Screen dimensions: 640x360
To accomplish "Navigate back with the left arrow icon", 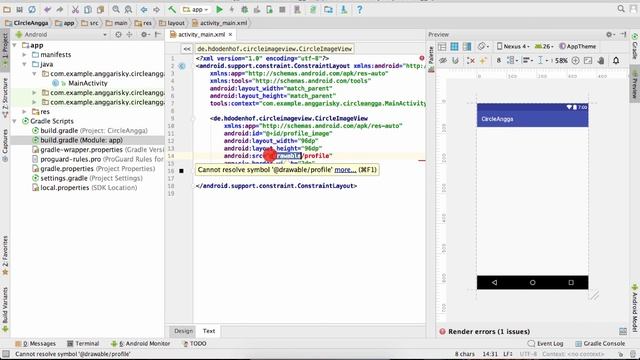I will click(144, 9).
